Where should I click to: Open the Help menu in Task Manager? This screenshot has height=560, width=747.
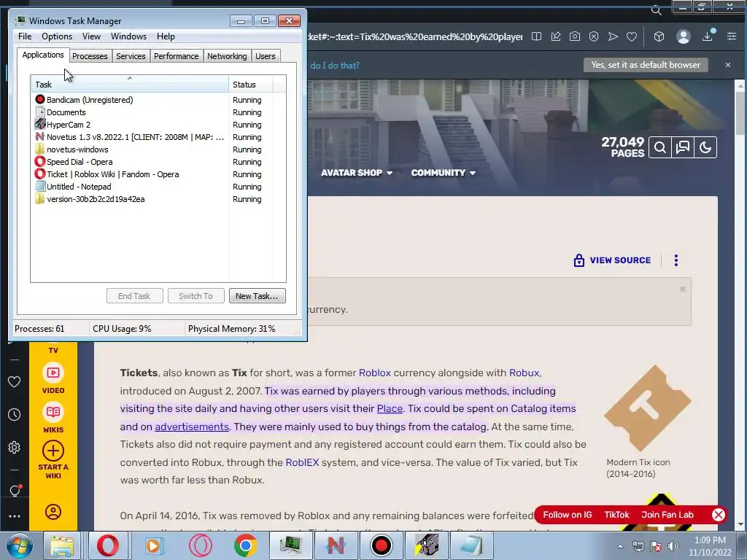[x=166, y=36]
